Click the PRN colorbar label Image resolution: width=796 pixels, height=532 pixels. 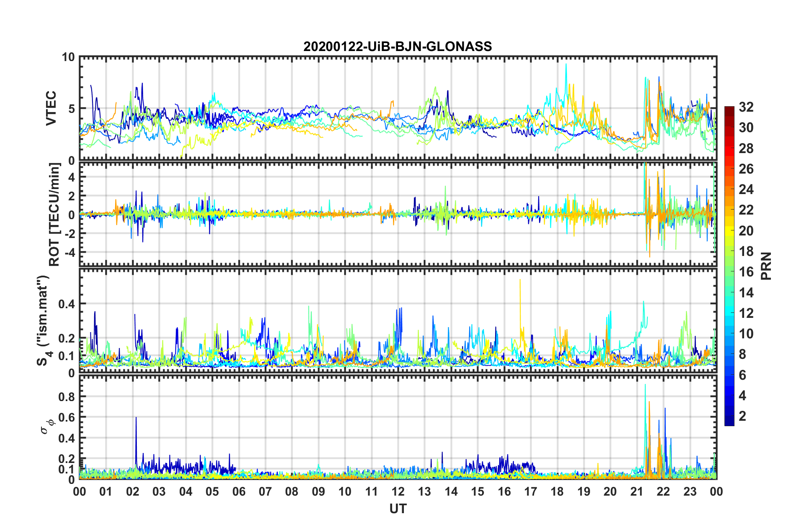pos(766,266)
